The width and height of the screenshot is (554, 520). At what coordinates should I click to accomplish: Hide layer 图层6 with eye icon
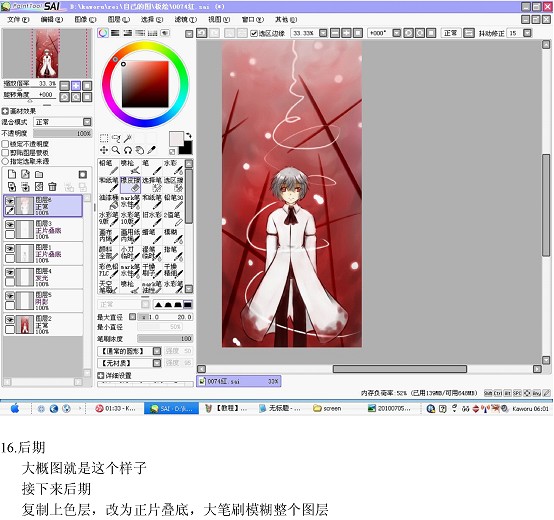point(10,201)
